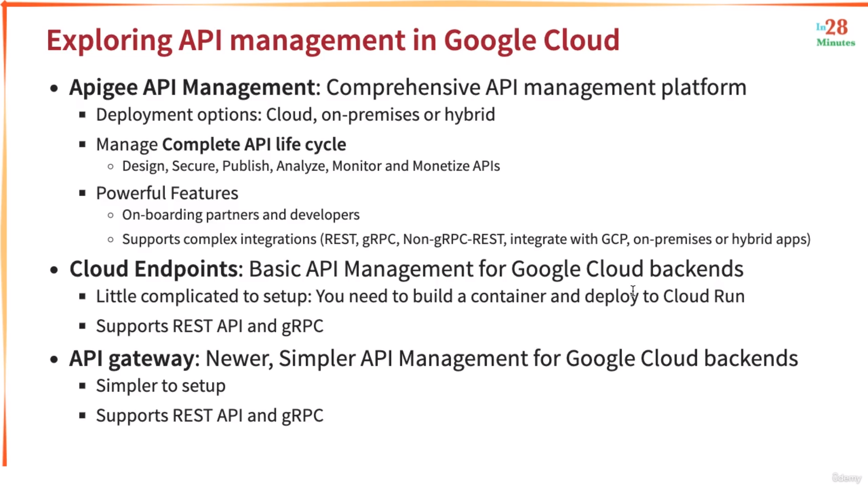Click 'Supports REST API and gRPC' under Cloud Endpoints
The height and width of the screenshot is (488, 868).
pos(210,326)
